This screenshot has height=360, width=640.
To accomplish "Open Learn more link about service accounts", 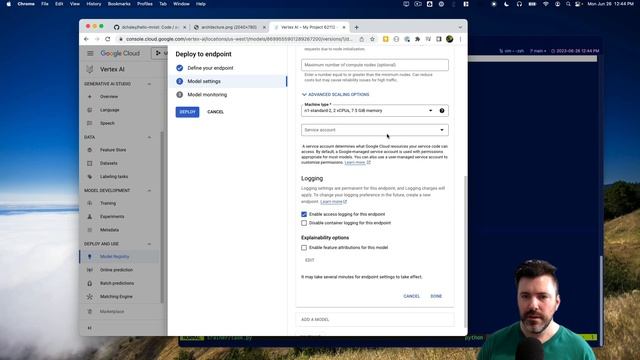I will [357, 162].
